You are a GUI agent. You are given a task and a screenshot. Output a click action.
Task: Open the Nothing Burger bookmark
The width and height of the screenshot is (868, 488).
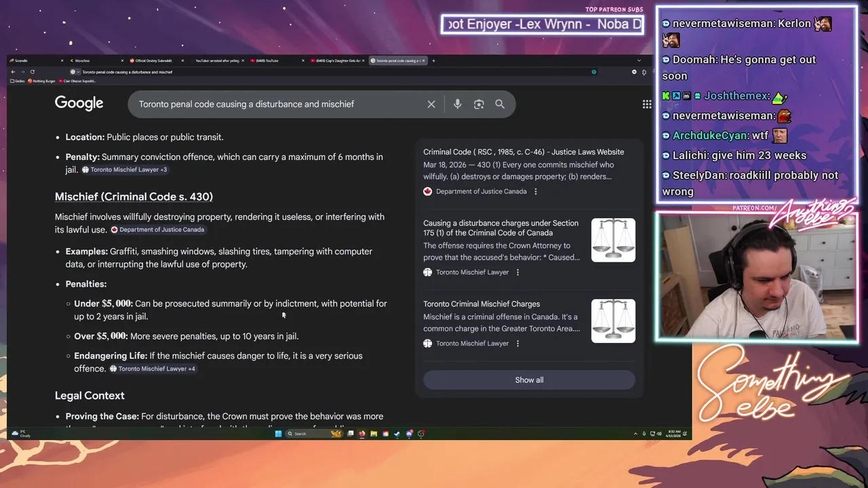click(41, 81)
